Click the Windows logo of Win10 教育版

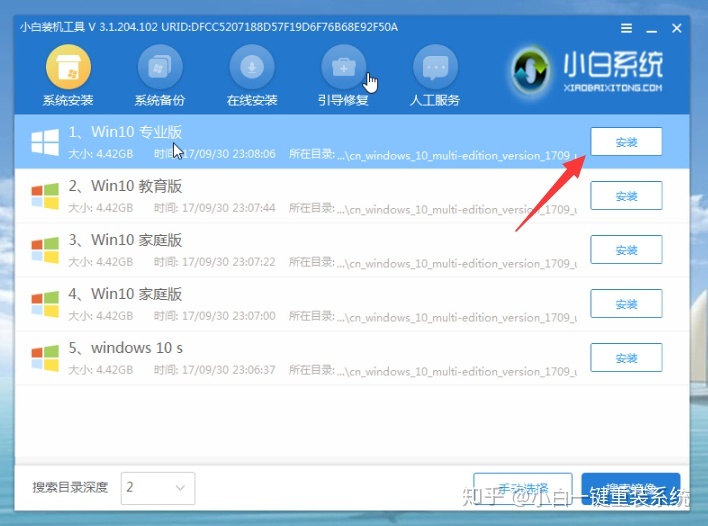click(x=45, y=196)
